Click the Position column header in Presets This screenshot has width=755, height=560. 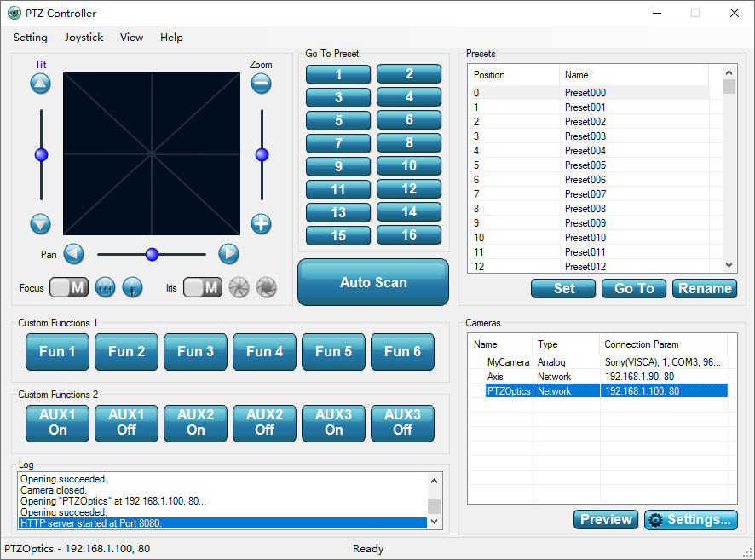[x=514, y=75]
